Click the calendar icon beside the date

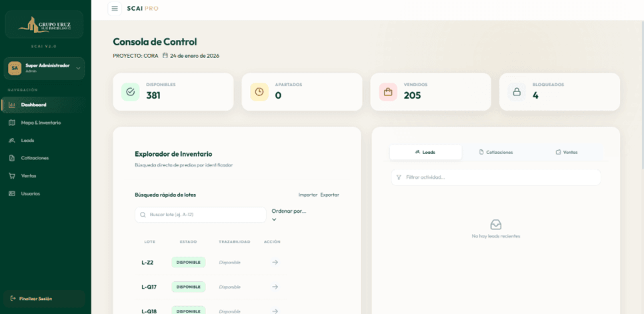click(165, 56)
